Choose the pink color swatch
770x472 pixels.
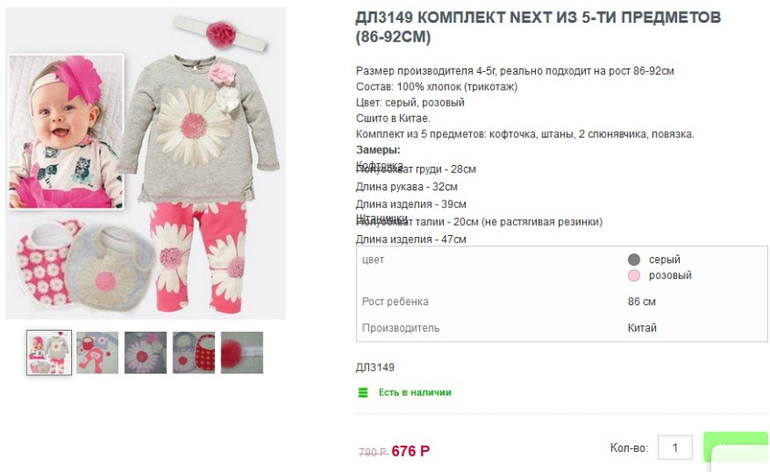coord(633,276)
